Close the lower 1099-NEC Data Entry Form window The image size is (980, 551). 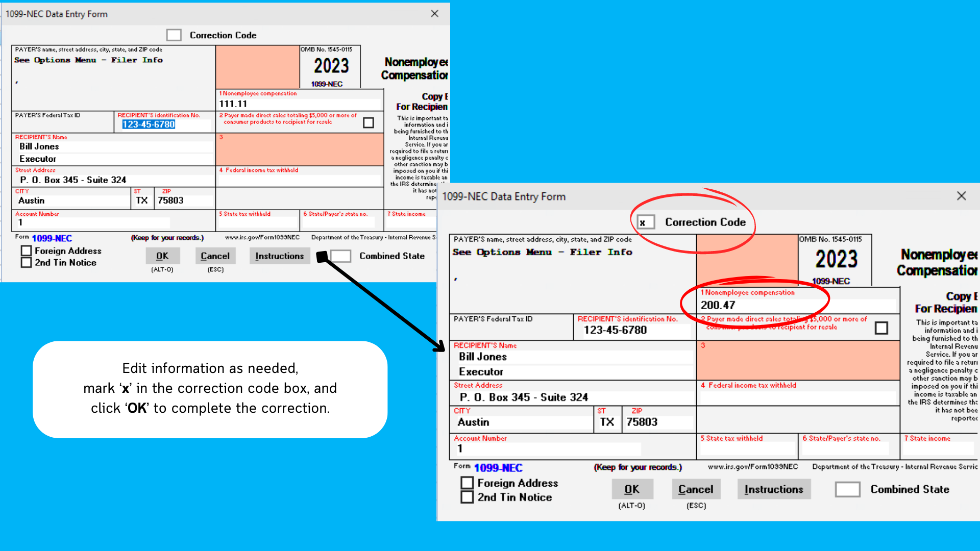point(961,196)
